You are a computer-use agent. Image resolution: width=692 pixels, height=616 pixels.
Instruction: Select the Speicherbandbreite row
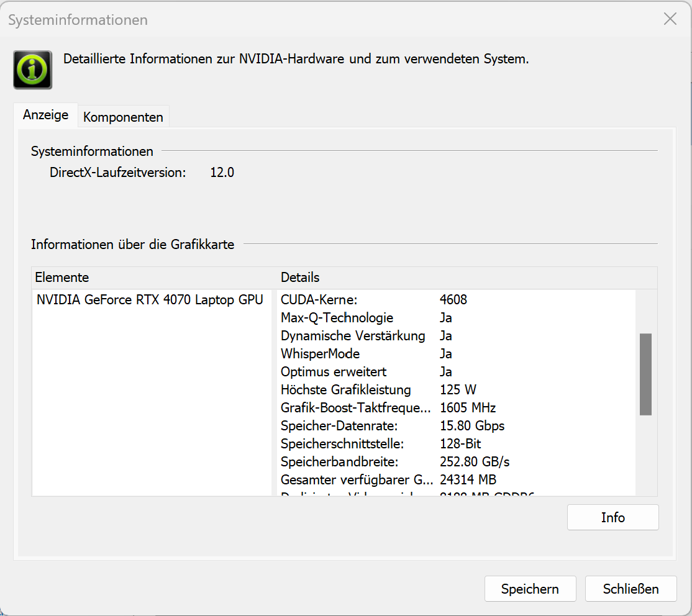pyautogui.click(x=339, y=462)
